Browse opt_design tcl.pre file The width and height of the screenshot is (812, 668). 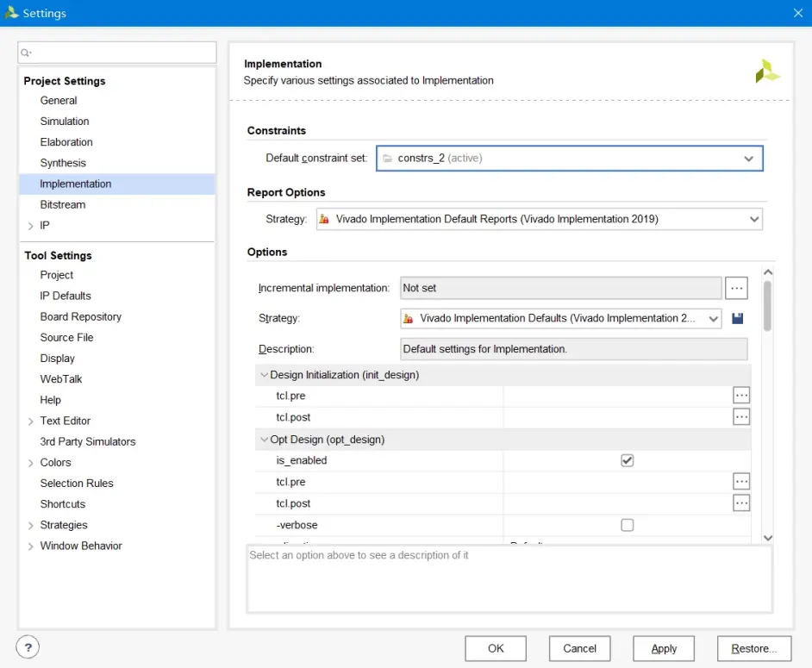point(741,482)
